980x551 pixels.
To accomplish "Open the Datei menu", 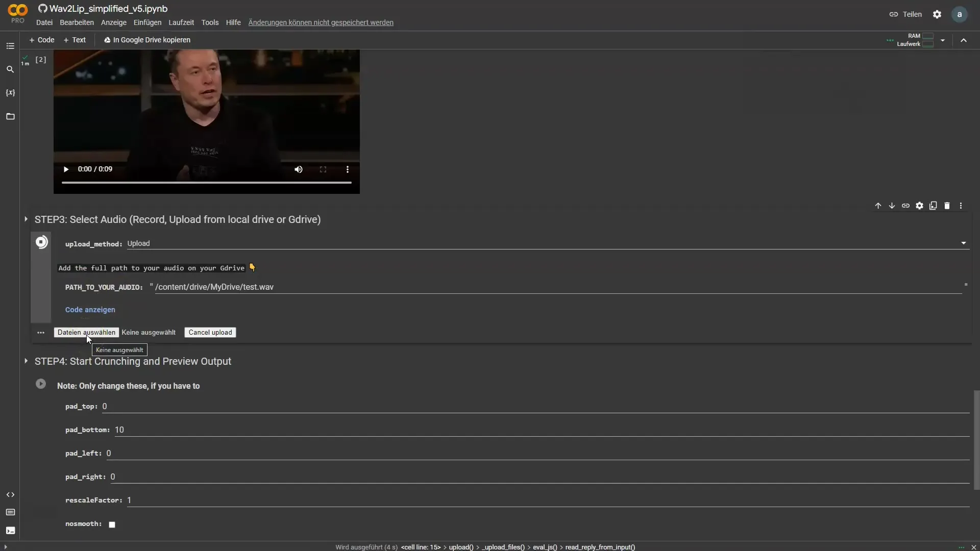I will click(44, 22).
